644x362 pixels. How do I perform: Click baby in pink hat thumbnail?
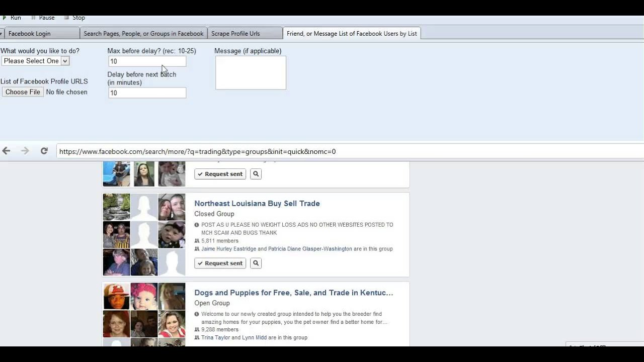tap(144, 296)
